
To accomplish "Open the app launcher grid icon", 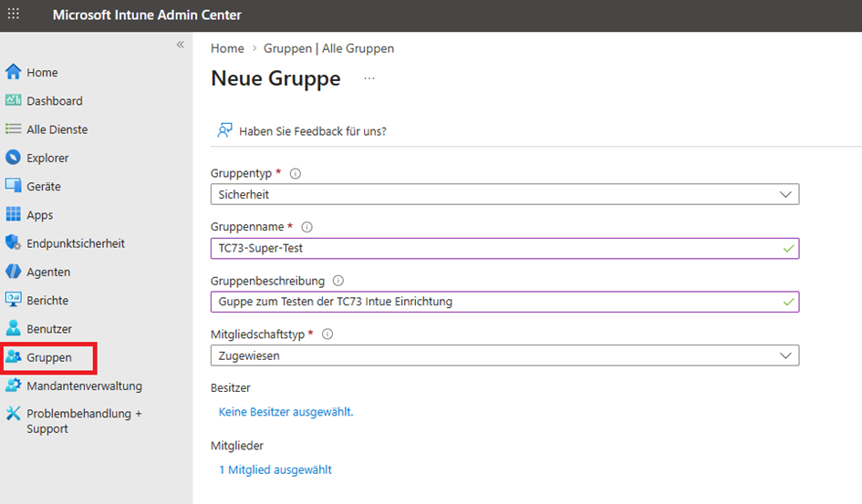I will pyautogui.click(x=13, y=14).
